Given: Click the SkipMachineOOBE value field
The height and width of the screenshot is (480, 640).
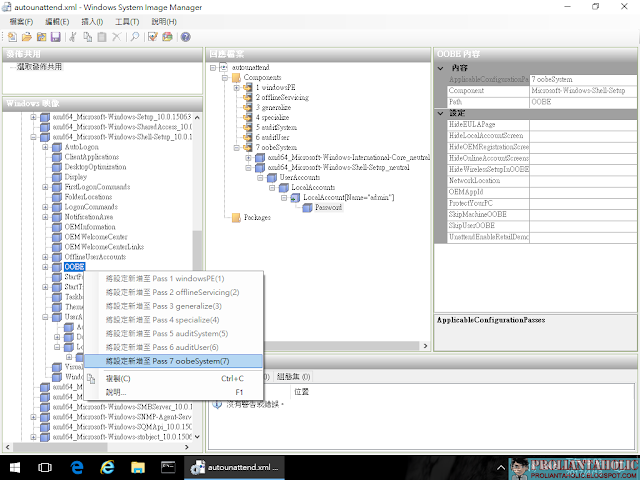Looking at the screenshot, I should point(583,214).
